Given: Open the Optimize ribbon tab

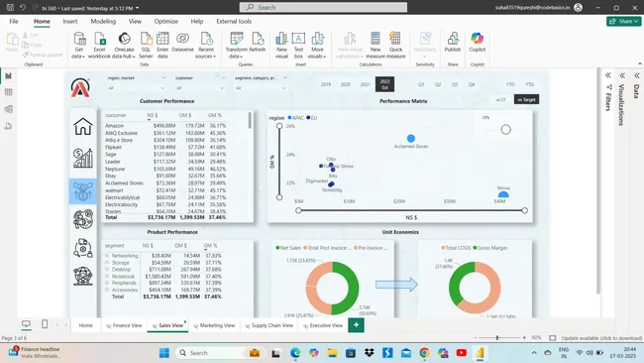Looking at the screenshot, I should (165, 22).
